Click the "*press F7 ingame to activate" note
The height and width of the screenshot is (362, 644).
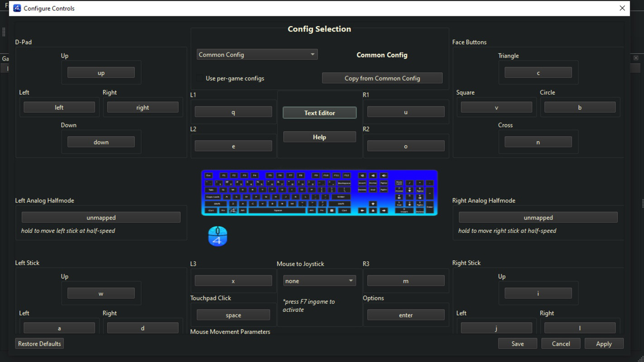coord(309,305)
